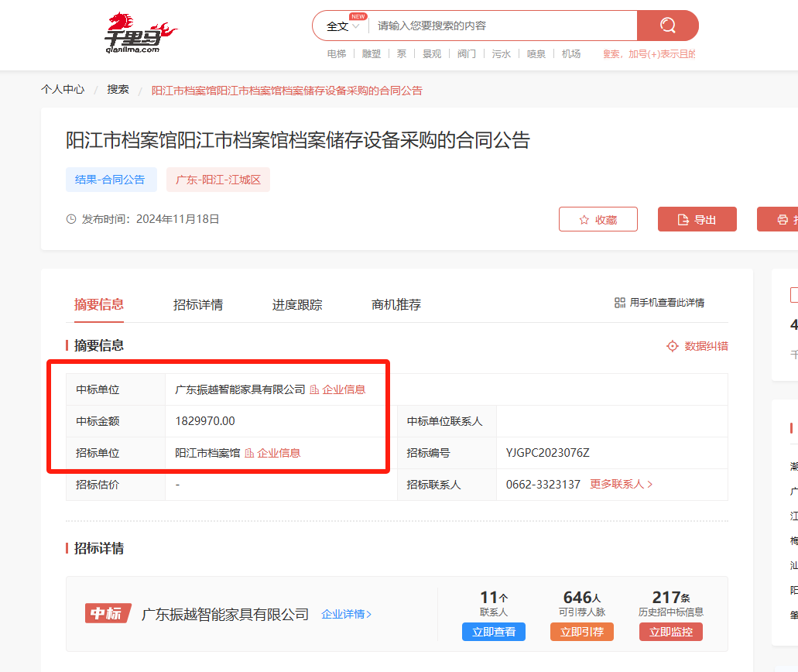Click the 立即查看 button
798x672 pixels.
(494, 632)
